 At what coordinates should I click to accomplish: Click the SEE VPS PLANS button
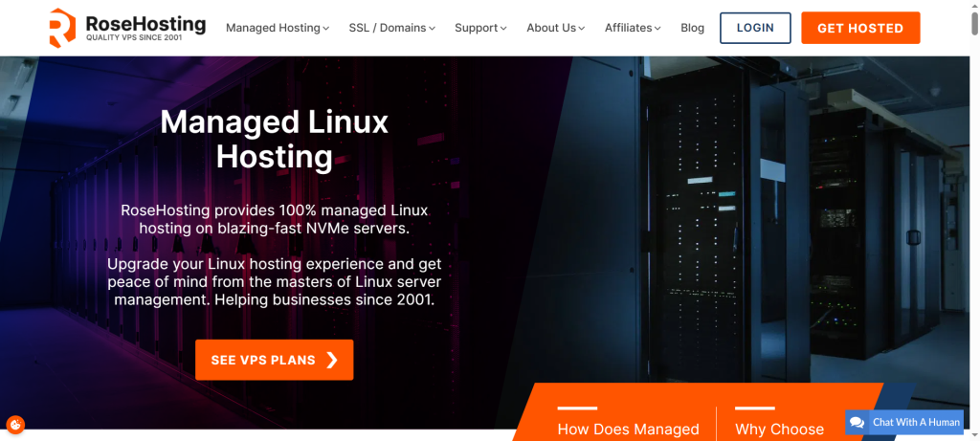(275, 360)
